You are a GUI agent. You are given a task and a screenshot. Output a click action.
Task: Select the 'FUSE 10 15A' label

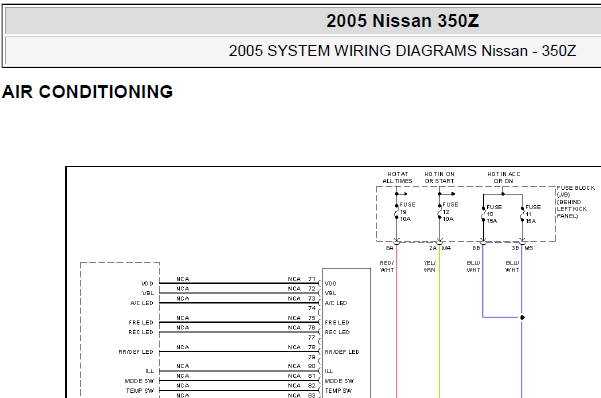click(x=494, y=214)
